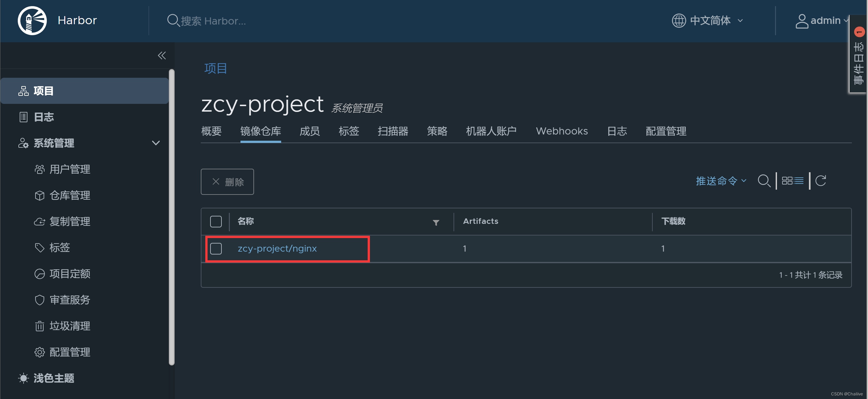
Task: Click the admin user avatar icon
Action: [802, 21]
